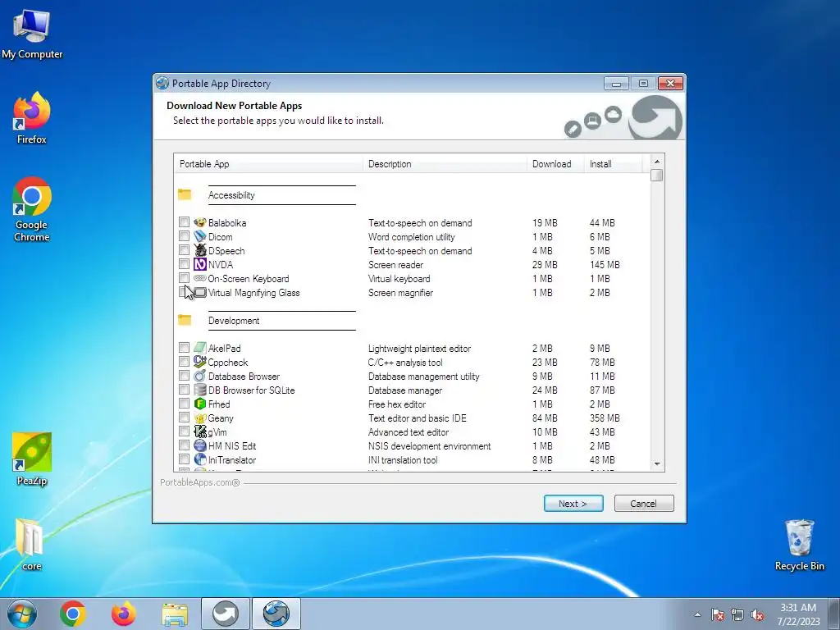The width and height of the screenshot is (840, 630).
Task: Open Chrome from the taskbar
Action: point(73,614)
